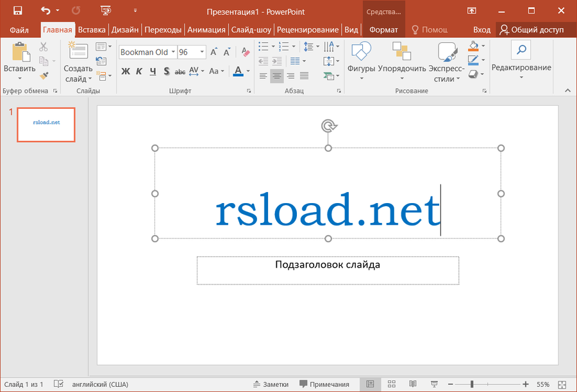Increase font size with Grow Font icon
Viewport: 577px width, 392px height.
pos(213,51)
